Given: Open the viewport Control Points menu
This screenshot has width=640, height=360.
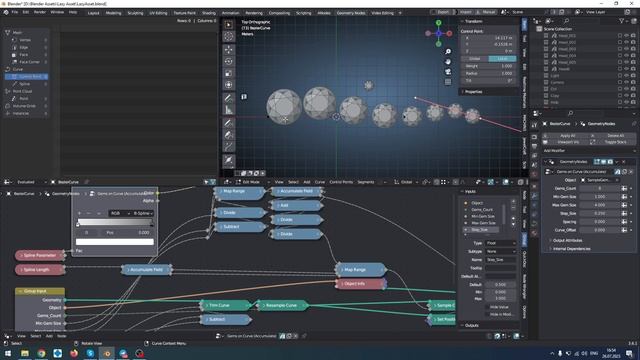Looking at the screenshot, I should tap(341, 182).
